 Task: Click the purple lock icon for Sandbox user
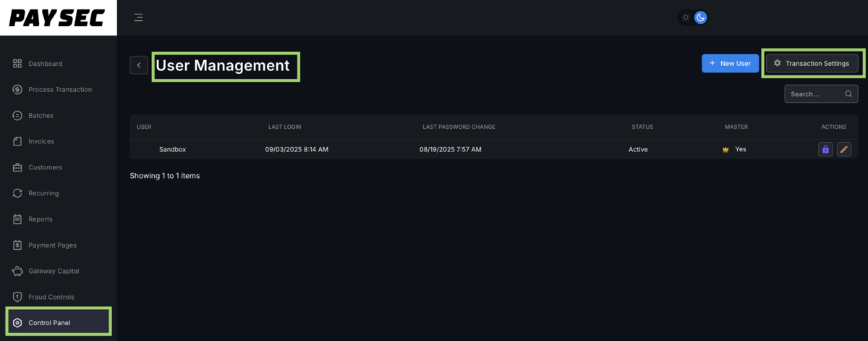[825, 149]
